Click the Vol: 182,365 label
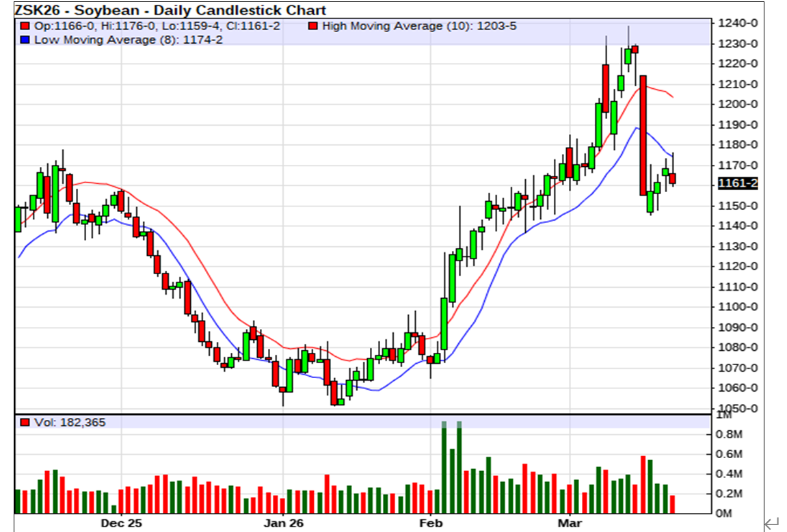Screen dimensions: 787x532 click(70, 423)
